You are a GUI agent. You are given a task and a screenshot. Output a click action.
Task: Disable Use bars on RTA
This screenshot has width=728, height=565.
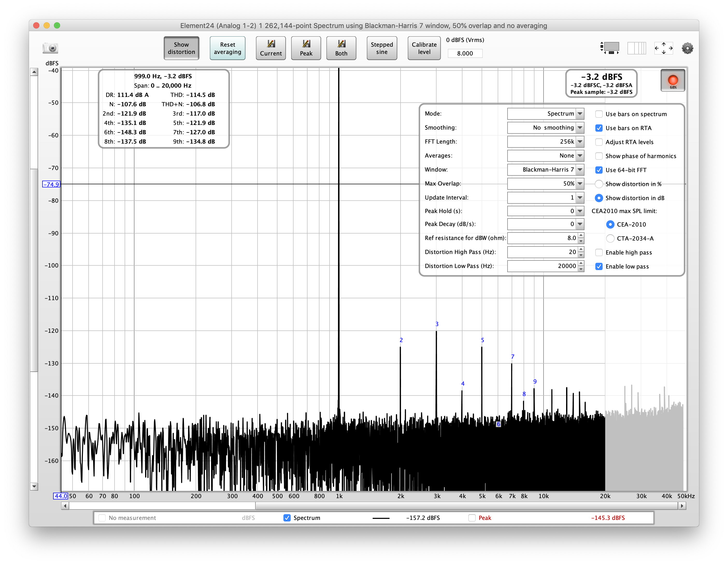[599, 128]
